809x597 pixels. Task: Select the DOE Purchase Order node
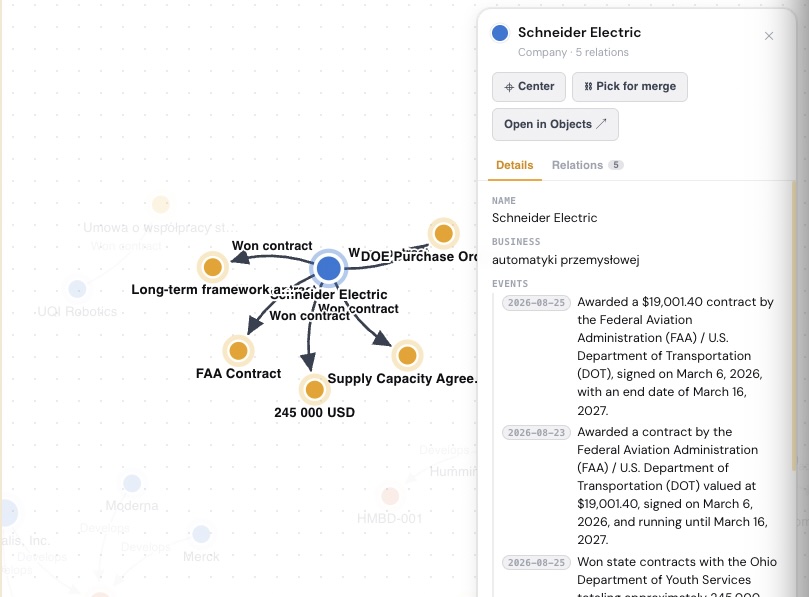(444, 234)
